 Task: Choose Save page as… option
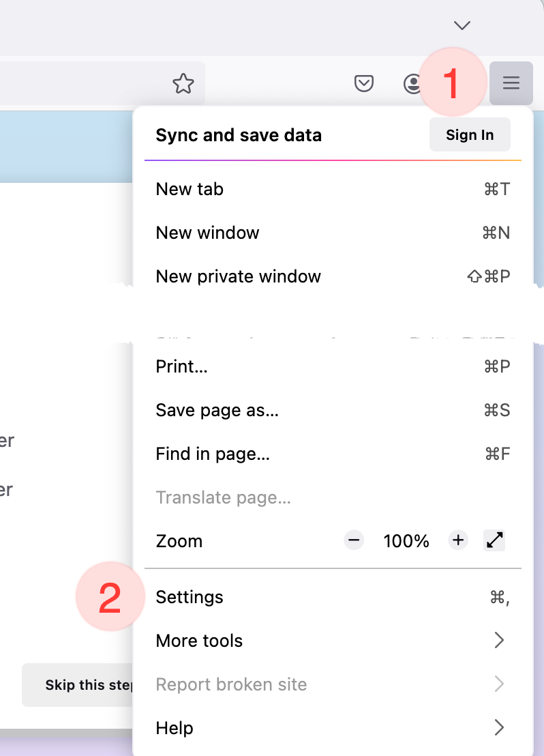(217, 410)
